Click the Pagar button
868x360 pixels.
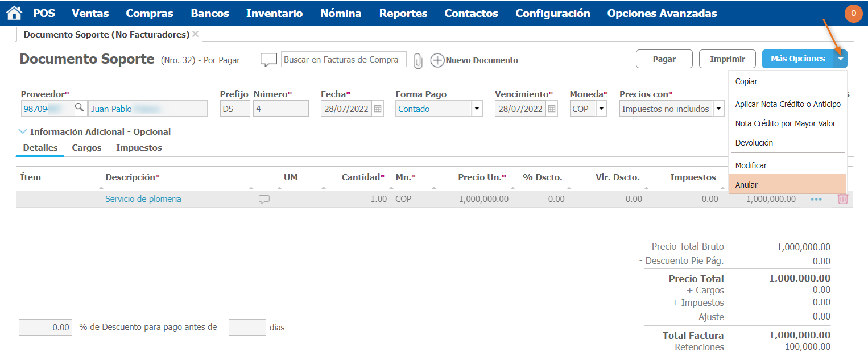pos(664,59)
